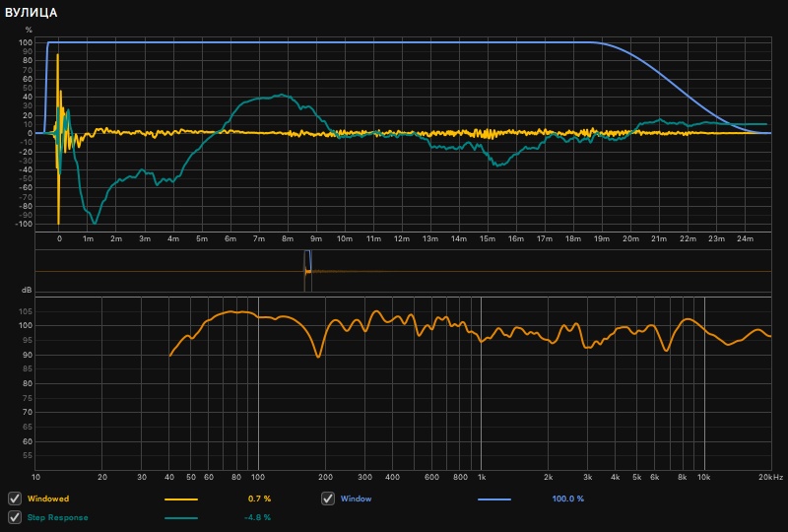
Task: Click the impulse marker in the overview strip
Action: coord(307,271)
